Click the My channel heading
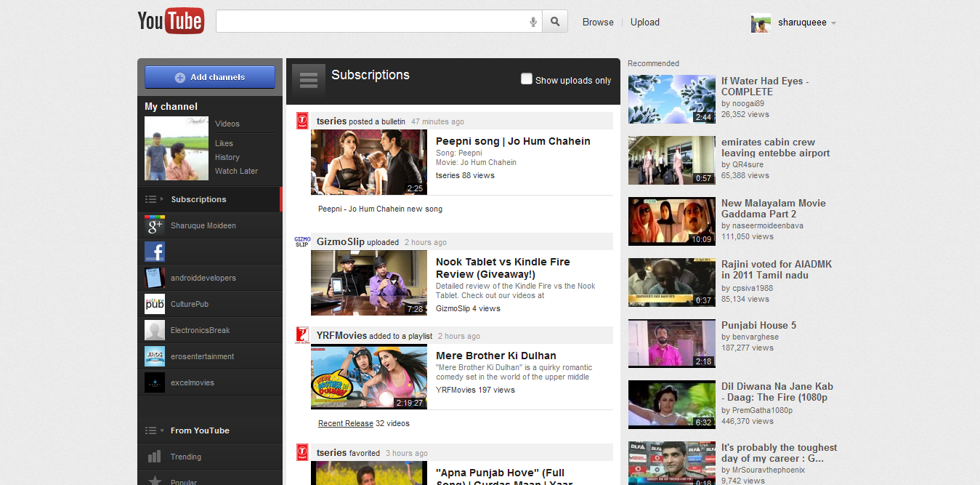Viewport: 980px width, 485px height. (171, 106)
